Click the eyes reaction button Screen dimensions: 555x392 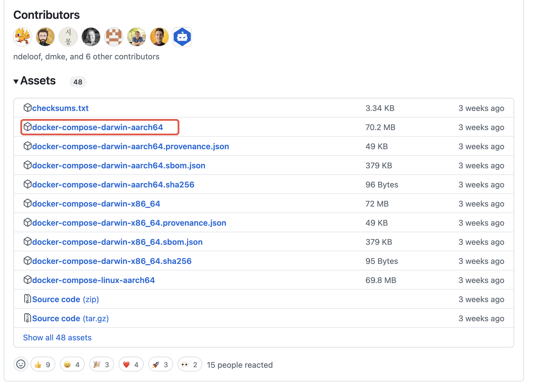point(190,364)
